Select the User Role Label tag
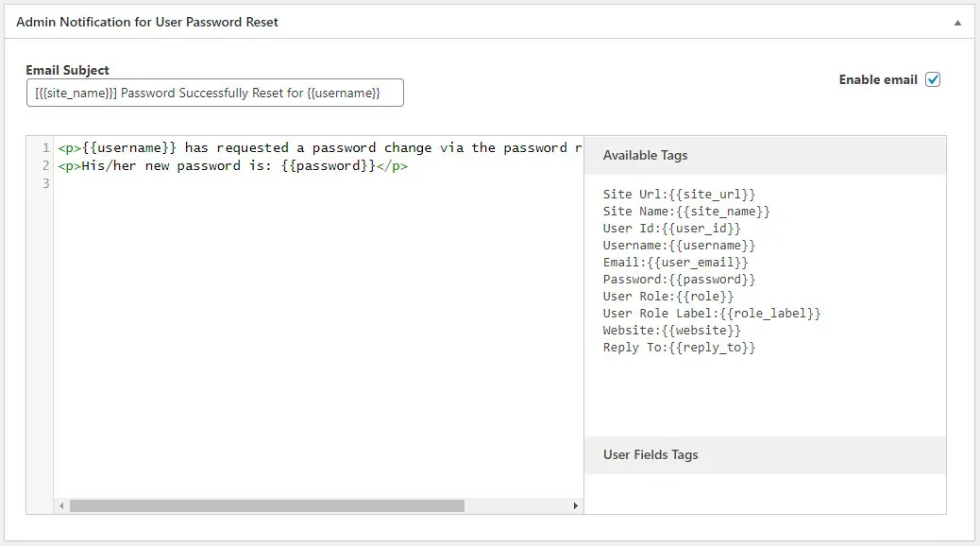 tap(711, 313)
